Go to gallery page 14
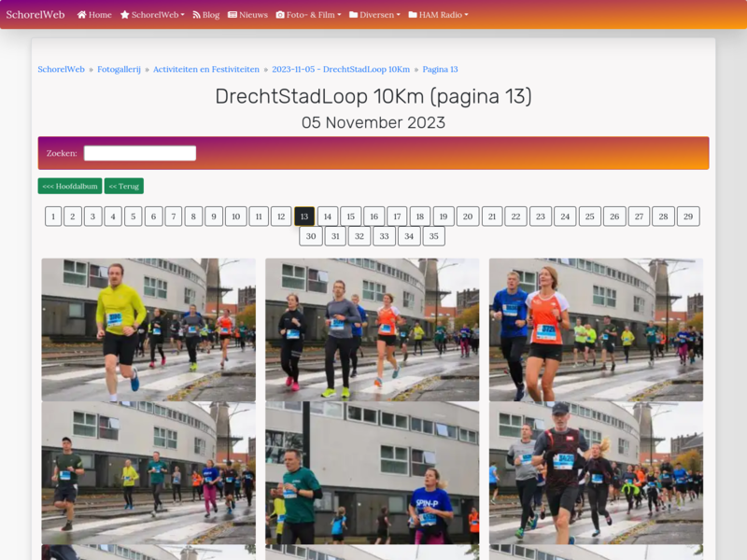The height and width of the screenshot is (560, 747). 328,217
